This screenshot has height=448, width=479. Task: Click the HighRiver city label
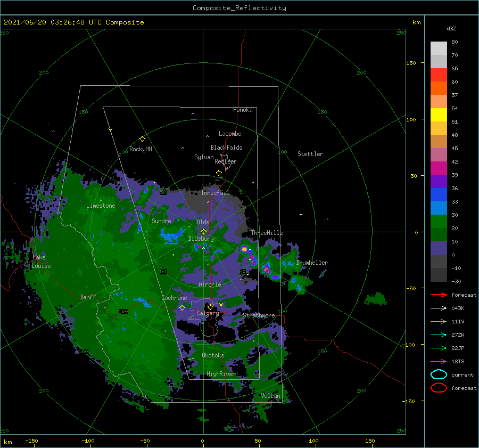point(221,374)
